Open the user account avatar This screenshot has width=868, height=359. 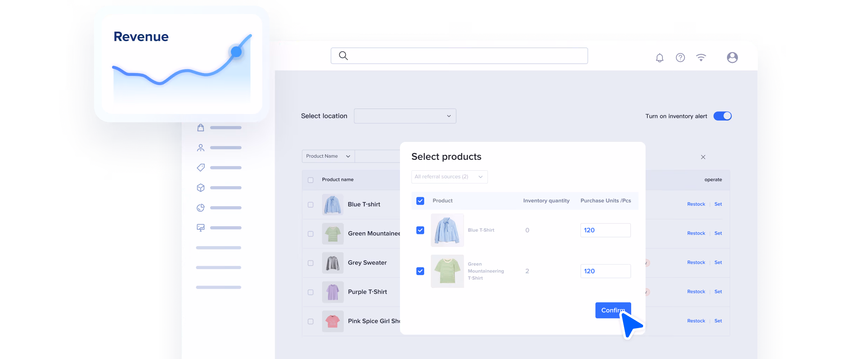pos(732,57)
